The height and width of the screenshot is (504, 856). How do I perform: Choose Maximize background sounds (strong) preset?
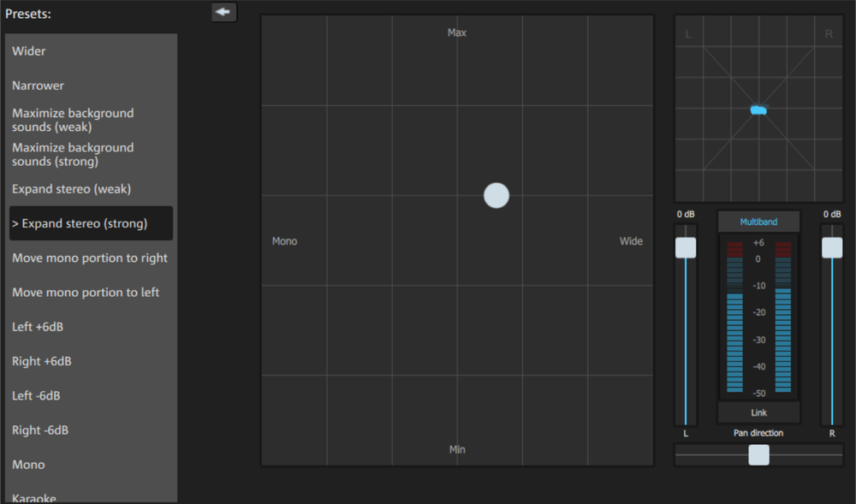73,154
